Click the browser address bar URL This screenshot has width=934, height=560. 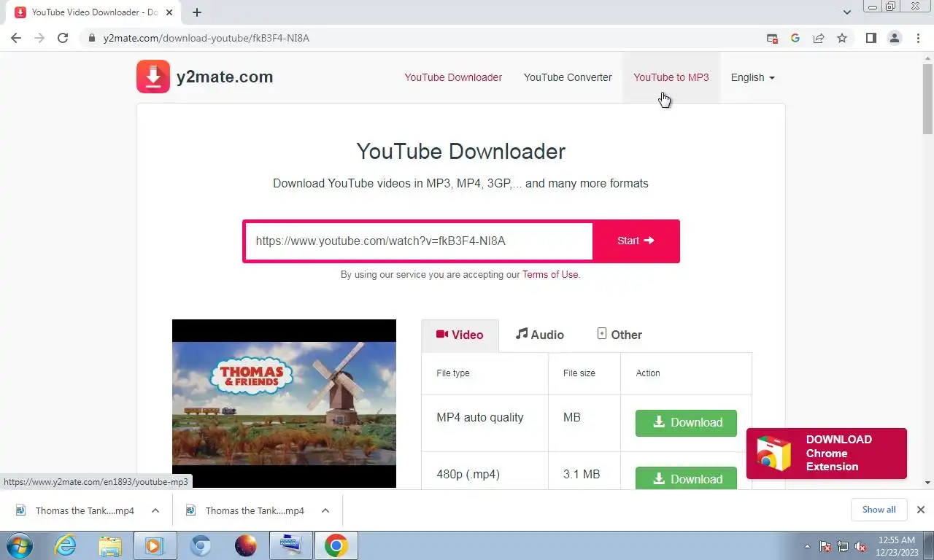(x=207, y=38)
